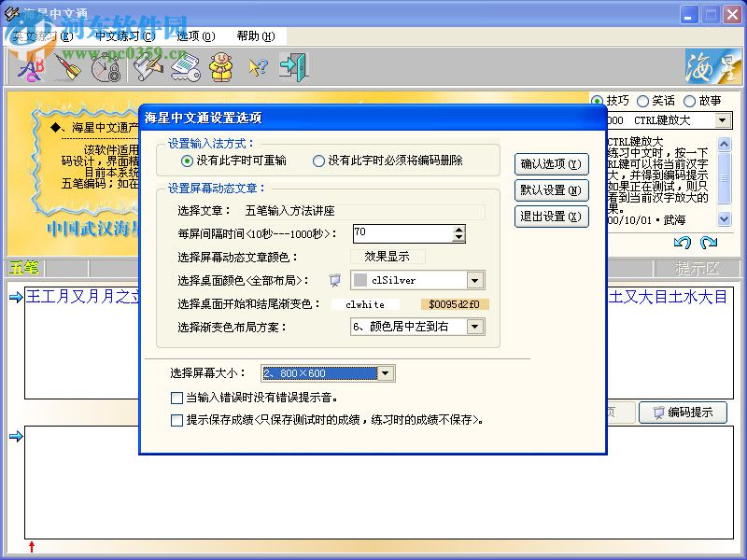Select the 故事 radio button

click(x=689, y=101)
